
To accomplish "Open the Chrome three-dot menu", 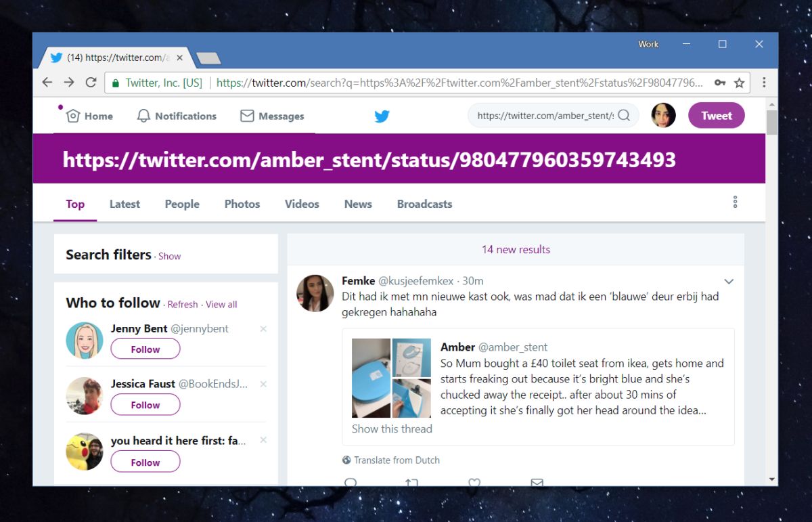I will coord(764,82).
